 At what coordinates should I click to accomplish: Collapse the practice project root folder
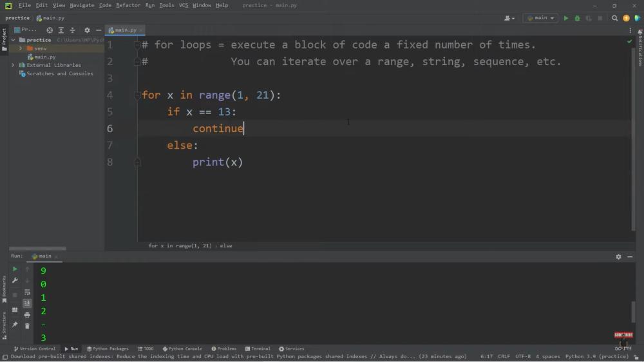[13, 40]
